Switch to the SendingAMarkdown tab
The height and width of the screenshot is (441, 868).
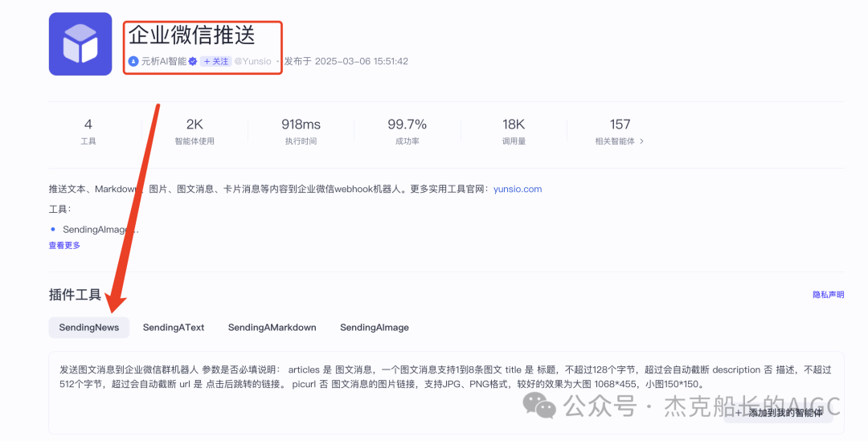pos(272,328)
